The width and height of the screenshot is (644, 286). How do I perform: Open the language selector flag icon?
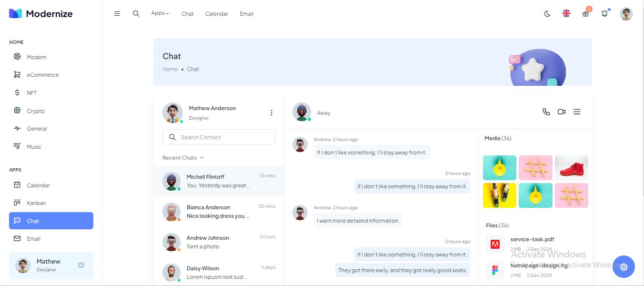(x=566, y=14)
